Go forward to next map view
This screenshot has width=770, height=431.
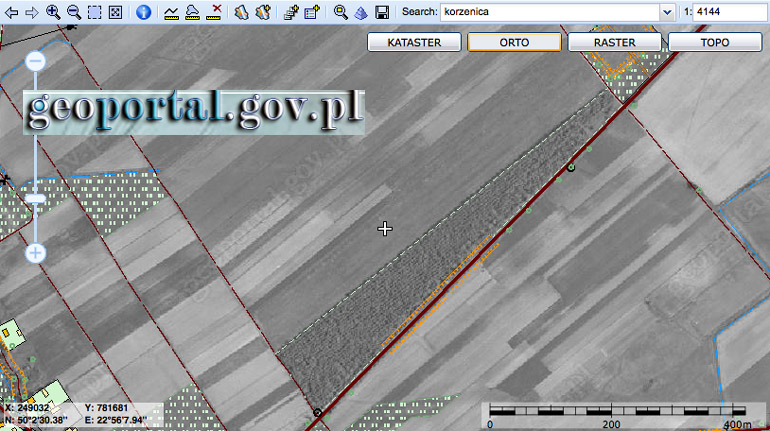31,12
